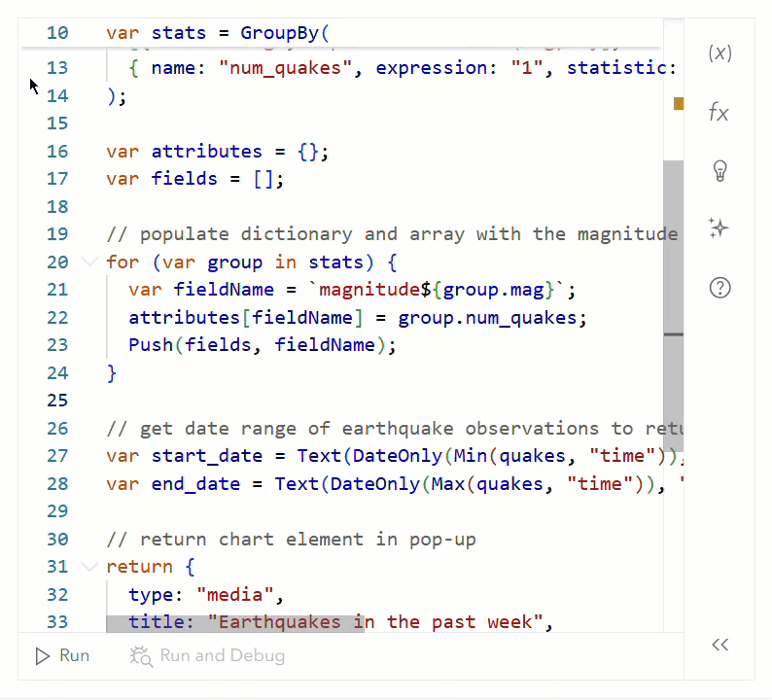Click the closing brace on line 24
The height and width of the screenshot is (700, 772).
pos(111,373)
